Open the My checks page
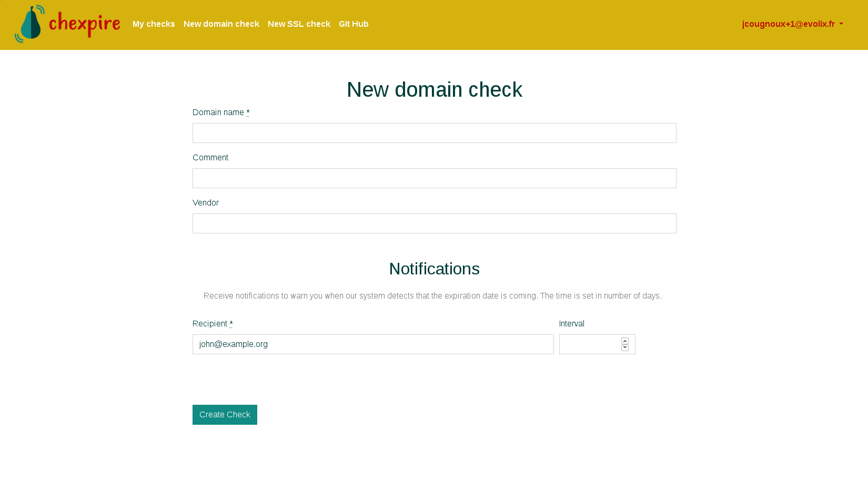Screen dimensions: 868x481 coord(154,24)
